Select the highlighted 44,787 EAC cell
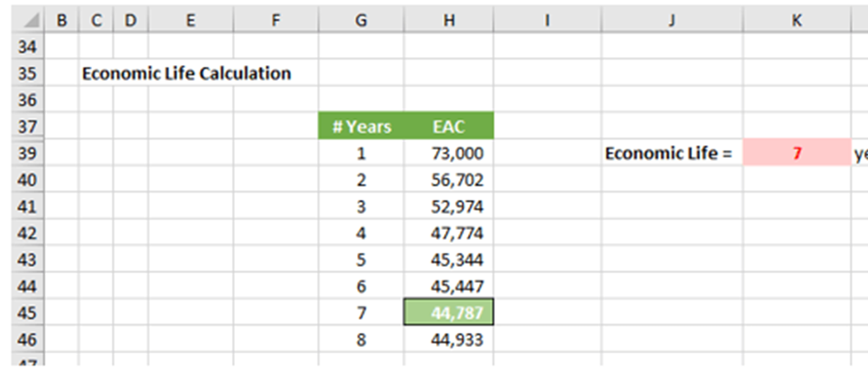This screenshot has width=868, height=372. click(449, 313)
